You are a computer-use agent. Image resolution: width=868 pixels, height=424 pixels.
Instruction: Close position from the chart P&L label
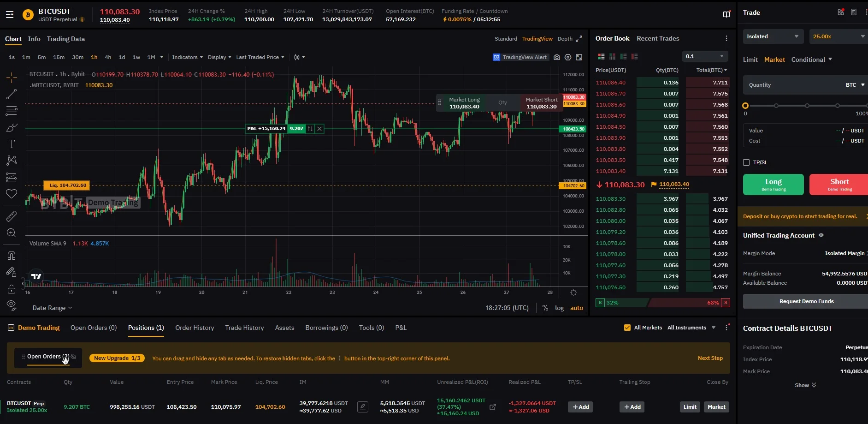319,129
